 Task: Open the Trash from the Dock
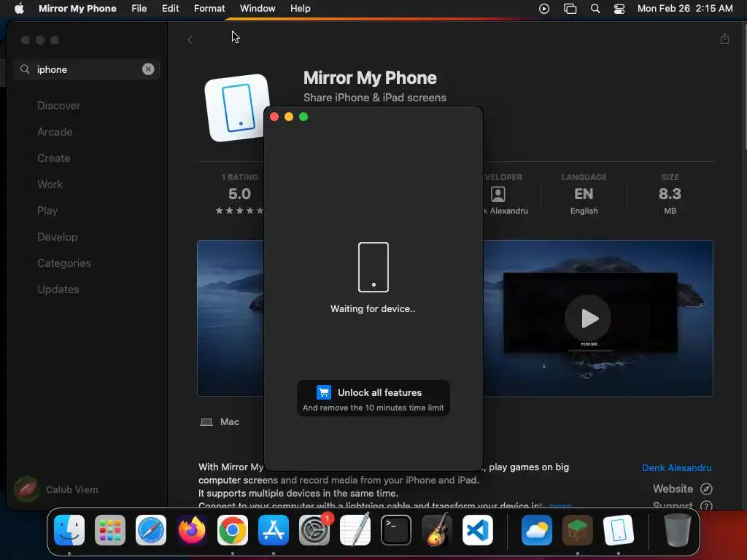[678, 530]
